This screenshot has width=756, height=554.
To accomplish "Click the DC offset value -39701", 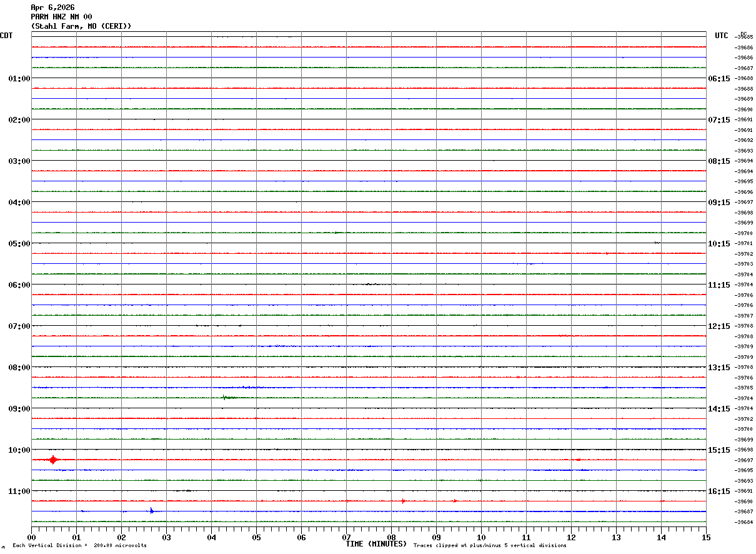I will point(745,243).
